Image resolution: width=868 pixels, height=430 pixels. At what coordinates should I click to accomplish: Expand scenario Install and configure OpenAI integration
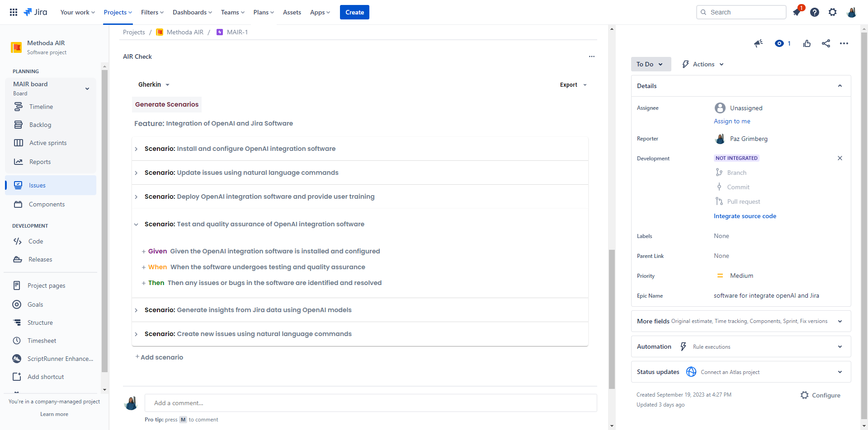pyautogui.click(x=136, y=149)
